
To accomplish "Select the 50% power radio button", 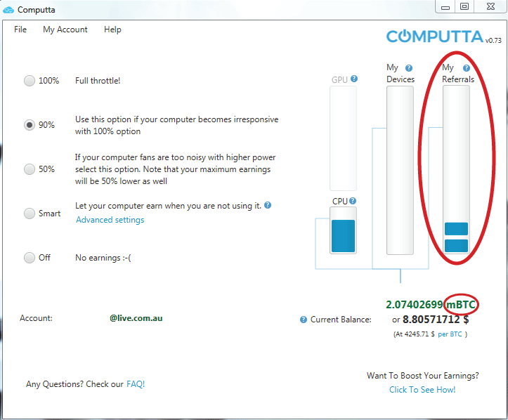I will (x=29, y=169).
